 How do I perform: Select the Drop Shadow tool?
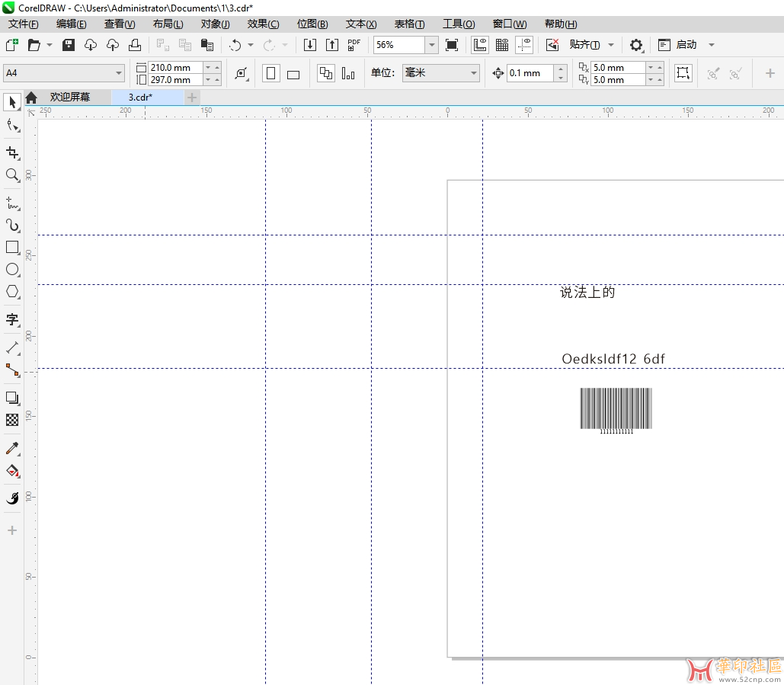pos(12,398)
